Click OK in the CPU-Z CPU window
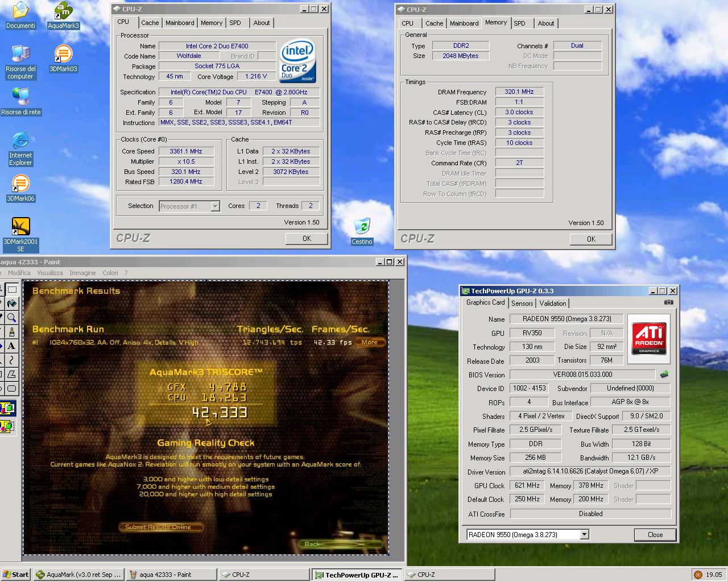Image resolution: width=728 pixels, height=582 pixels. tap(307, 239)
